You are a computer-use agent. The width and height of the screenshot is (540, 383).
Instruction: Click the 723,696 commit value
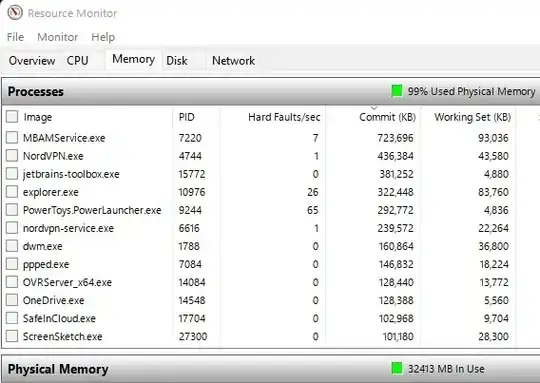coord(395,138)
